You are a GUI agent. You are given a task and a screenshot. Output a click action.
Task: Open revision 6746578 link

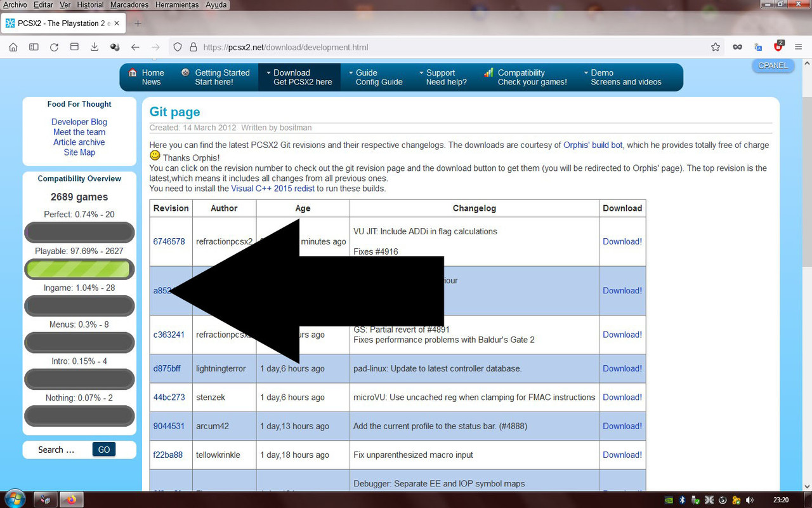coord(169,241)
